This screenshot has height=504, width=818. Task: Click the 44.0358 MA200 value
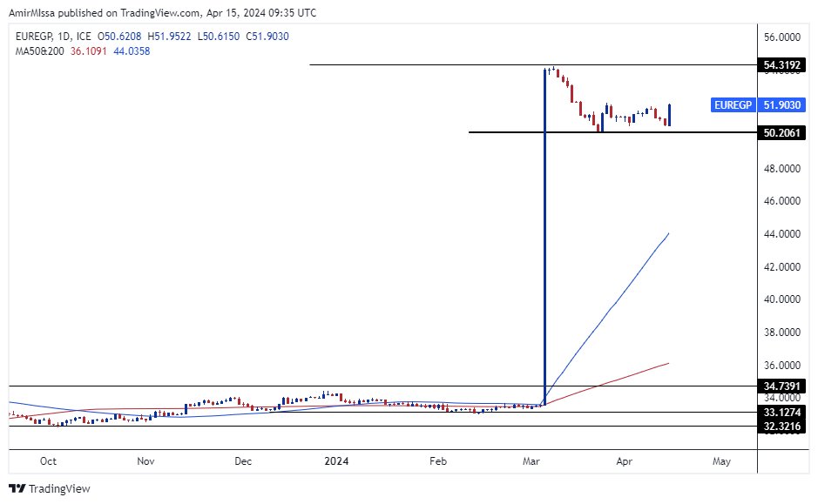(132, 51)
